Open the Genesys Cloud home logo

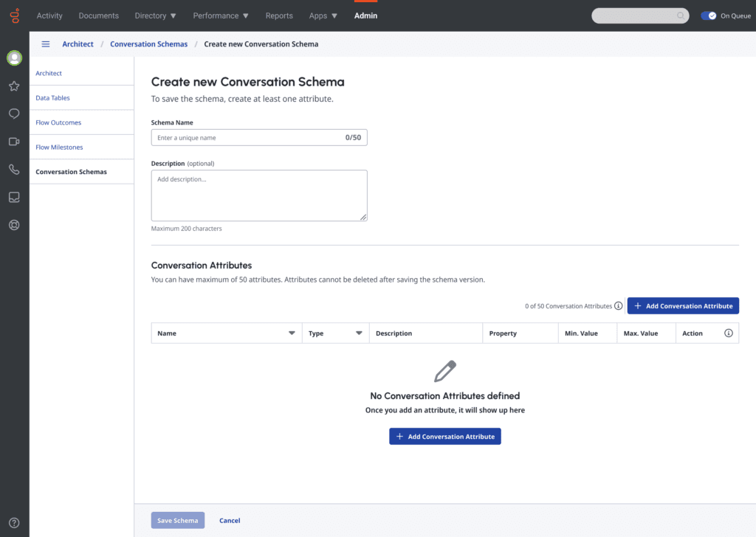pyautogui.click(x=14, y=15)
